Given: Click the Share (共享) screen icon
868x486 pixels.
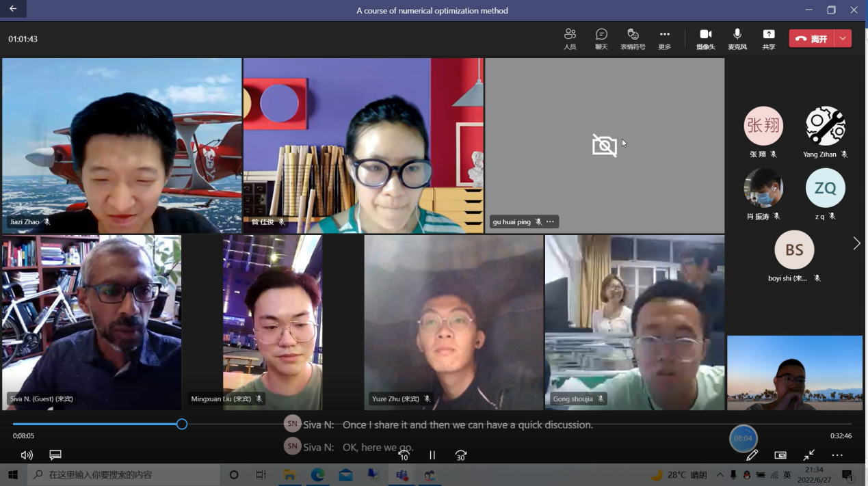Looking at the screenshot, I should pyautogui.click(x=769, y=39).
